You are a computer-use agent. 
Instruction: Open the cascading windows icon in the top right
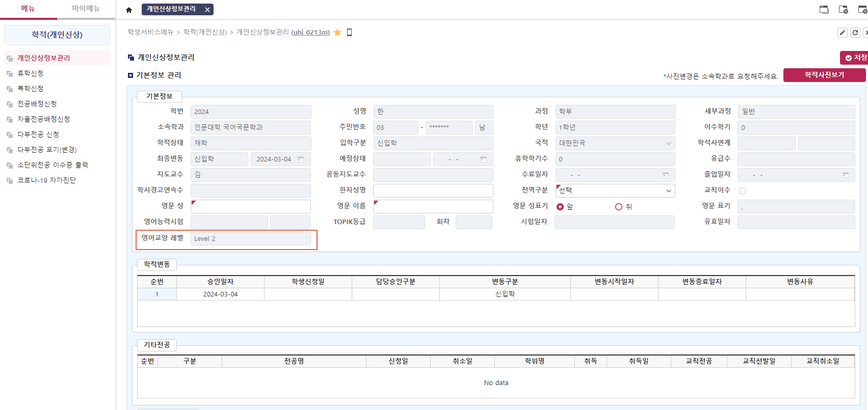coord(824,10)
